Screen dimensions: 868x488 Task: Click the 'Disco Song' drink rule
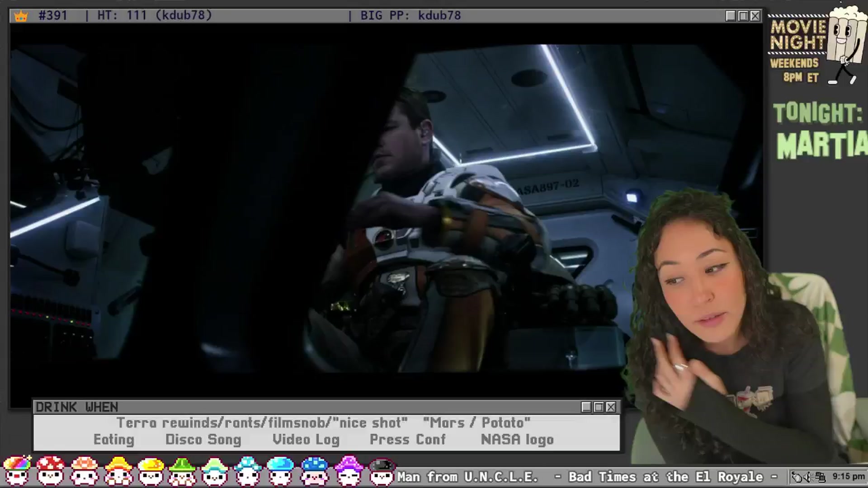point(203,440)
